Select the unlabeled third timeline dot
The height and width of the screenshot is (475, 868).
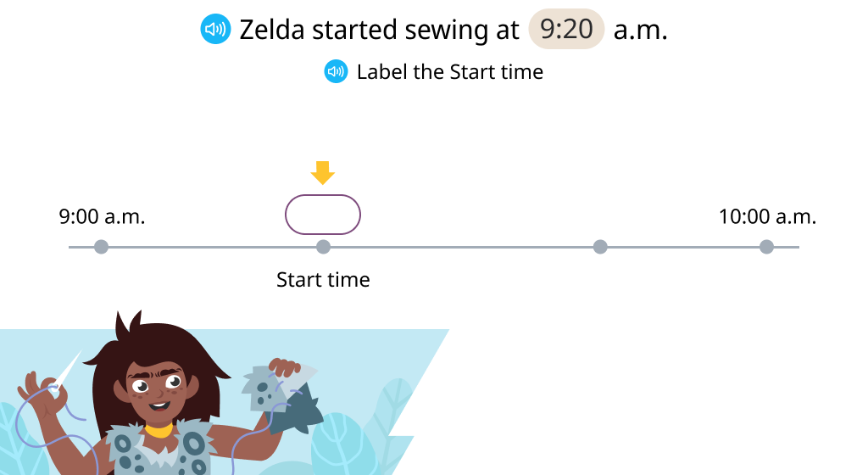click(x=600, y=247)
